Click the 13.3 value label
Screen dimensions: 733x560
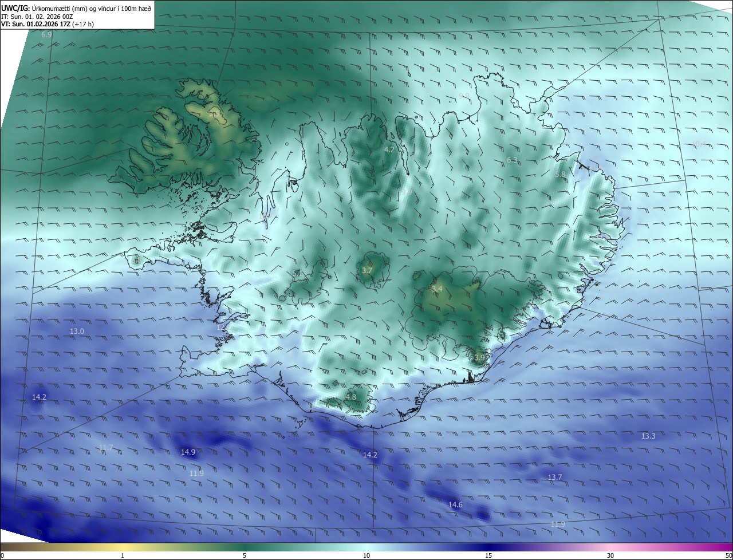pyautogui.click(x=648, y=436)
